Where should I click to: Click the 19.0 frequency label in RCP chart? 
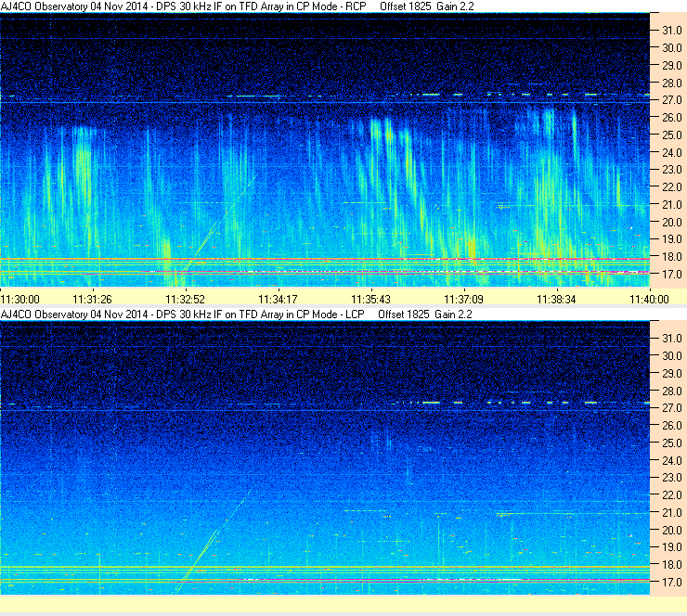tap(671, 239)
